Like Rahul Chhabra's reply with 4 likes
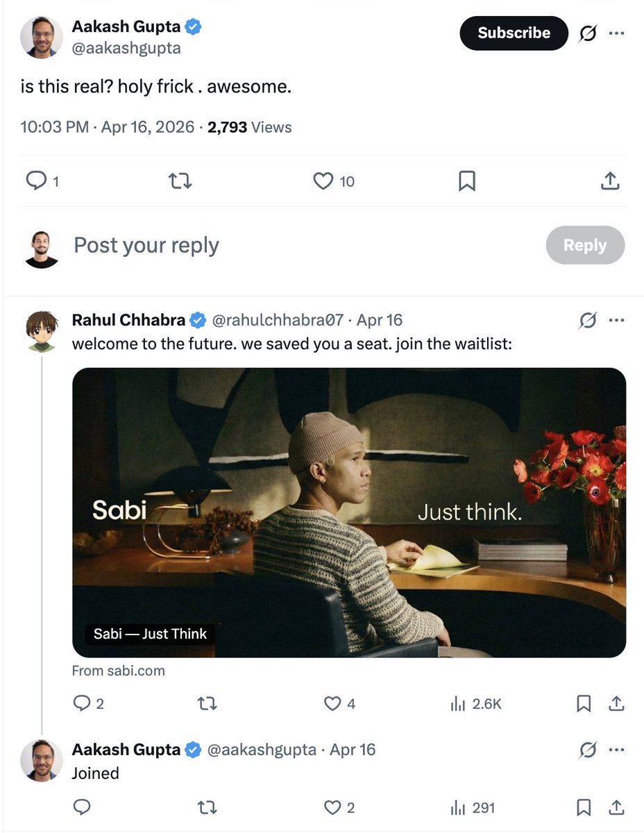This screenshot has height=833, width=644. tap(332, 704)
